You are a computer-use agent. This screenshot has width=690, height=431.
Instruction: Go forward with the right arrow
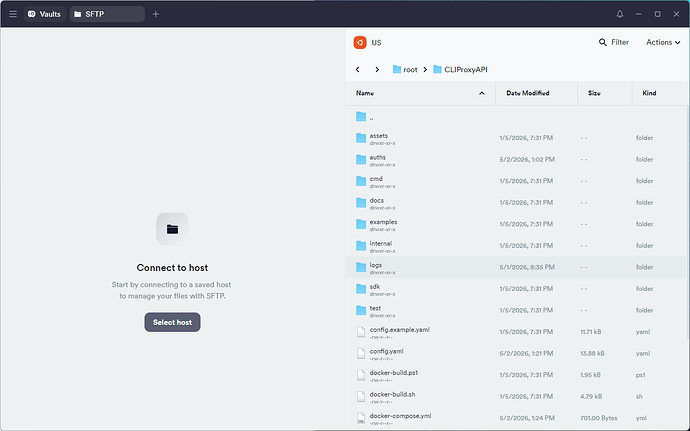tap(377, 70)
